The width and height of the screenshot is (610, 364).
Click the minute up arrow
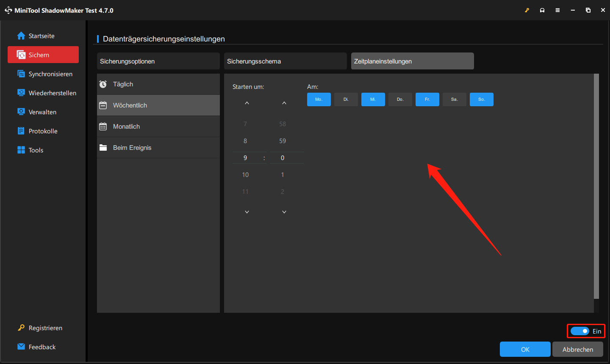coord(284,103)
